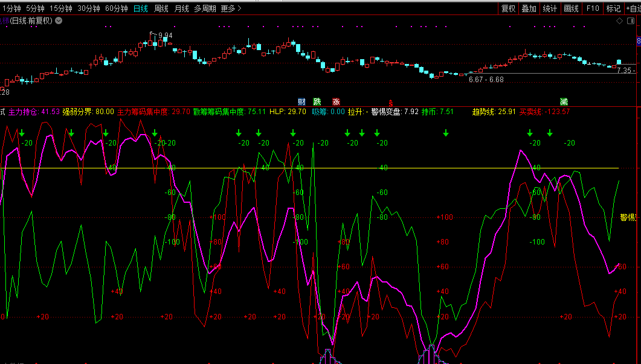This screenshot has height=364, width=641.
Task: Click the 统计 statistics button
Action: [x=550, y=8]
